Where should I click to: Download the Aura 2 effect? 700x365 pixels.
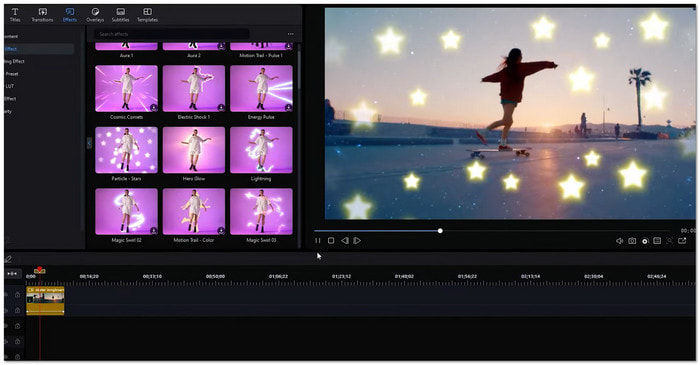pos(221,46)
